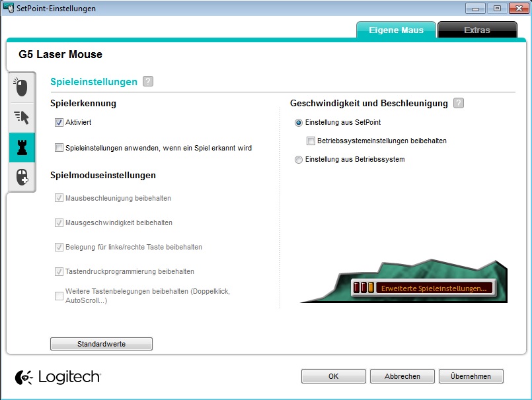This screenshot has width=532, height=400.
Task: Toggle the Aktiviert checkbox
Action: [x=59, y=122]
